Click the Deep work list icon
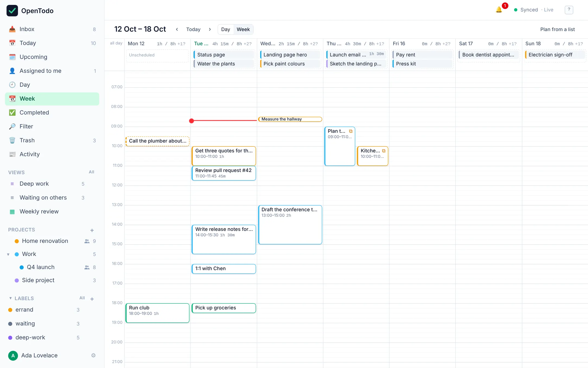588x368 pixels. 12,184
